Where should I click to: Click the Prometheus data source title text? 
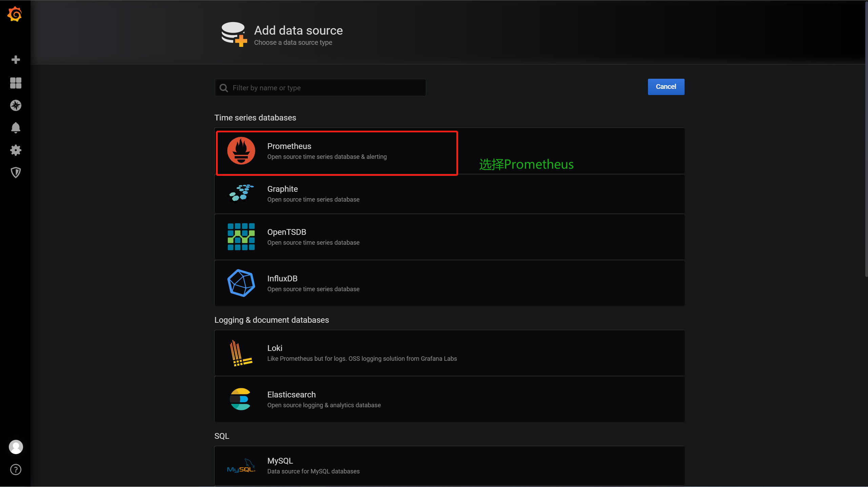(x=289, y=146)
